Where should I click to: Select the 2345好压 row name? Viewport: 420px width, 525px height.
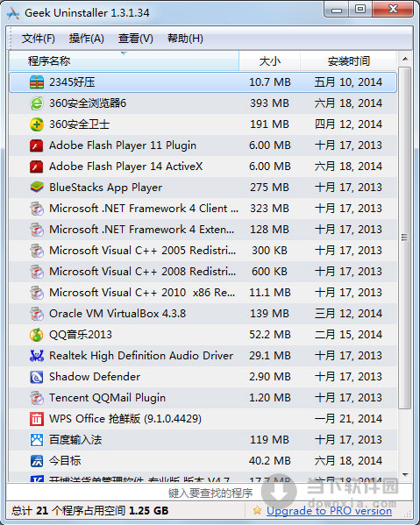72,82
